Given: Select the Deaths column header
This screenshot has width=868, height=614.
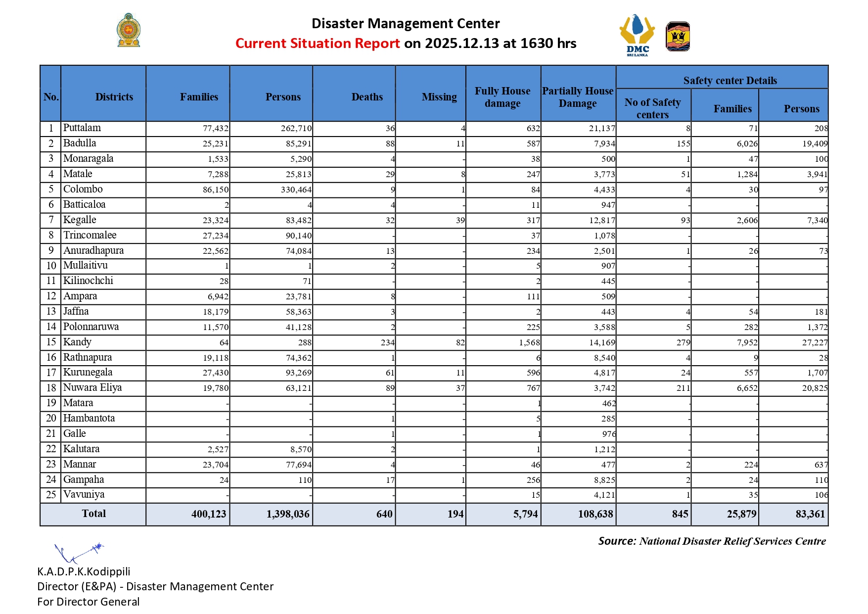Looking at the screenshot, I should pyautogui.click(x=366, y=97).
